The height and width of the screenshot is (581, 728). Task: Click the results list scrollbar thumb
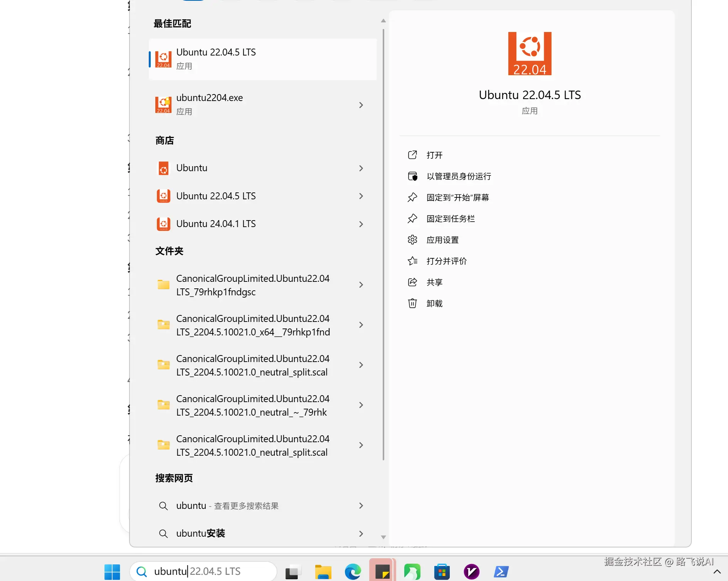pyautogui.click(x=383, y=244)
